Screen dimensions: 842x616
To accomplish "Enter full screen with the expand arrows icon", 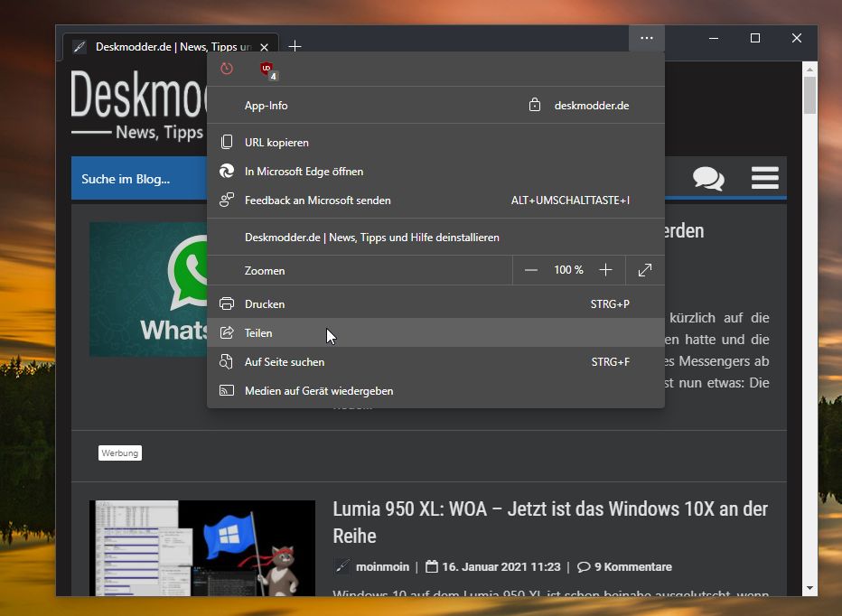I will click(x=645, y=270).
